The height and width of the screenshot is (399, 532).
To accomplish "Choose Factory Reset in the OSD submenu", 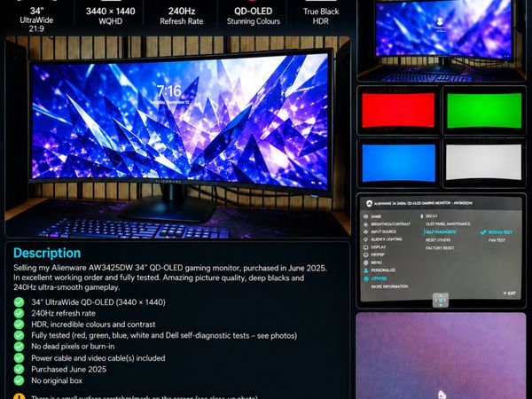I will pos(440,248).
